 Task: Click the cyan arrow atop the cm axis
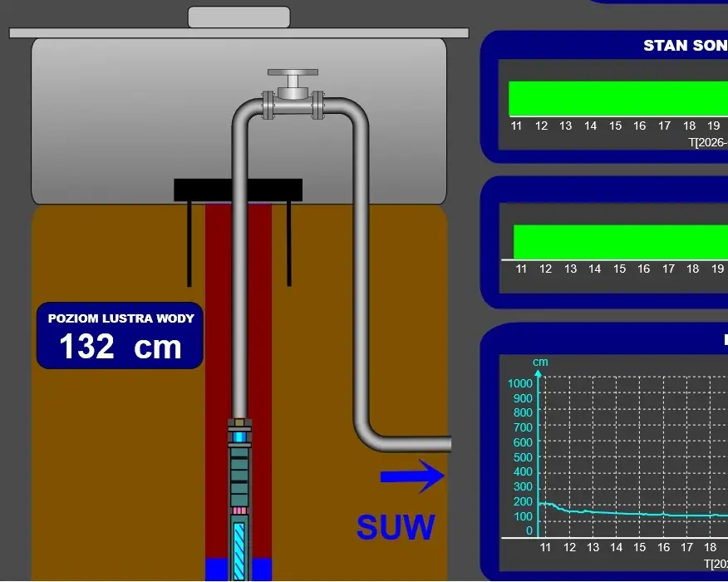click(x=539, y=373)
